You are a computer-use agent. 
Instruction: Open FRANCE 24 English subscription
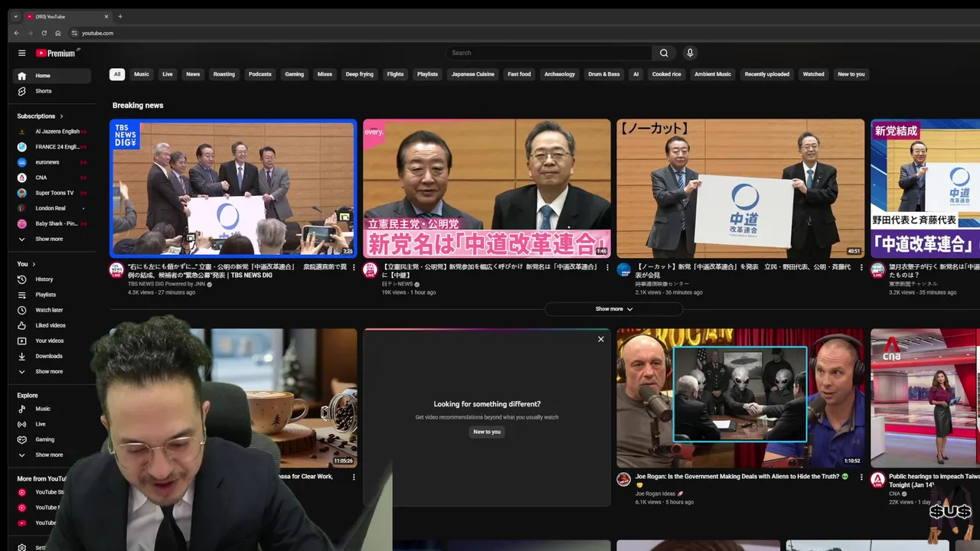(51, 147)
